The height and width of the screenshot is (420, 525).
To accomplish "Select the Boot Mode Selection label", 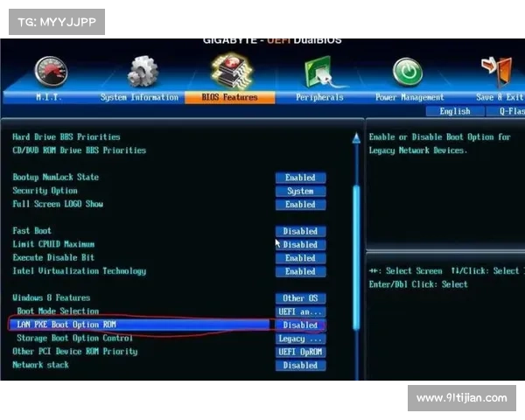I will [58, 311].
